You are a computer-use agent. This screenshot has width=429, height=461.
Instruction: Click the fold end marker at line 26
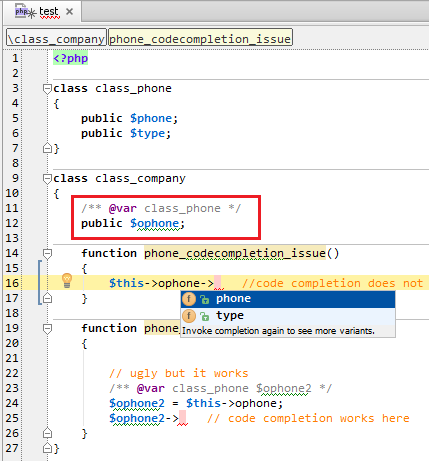tap(47, 433)
